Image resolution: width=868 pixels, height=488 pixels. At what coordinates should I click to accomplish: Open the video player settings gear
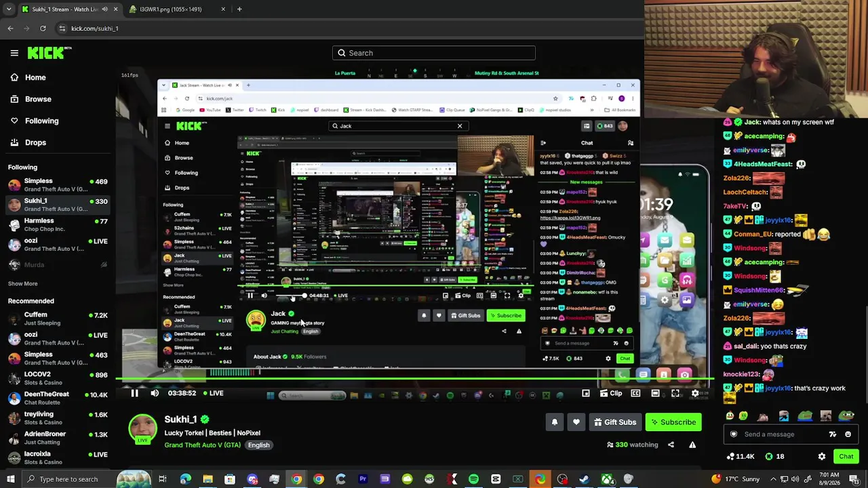pos(695,393)
